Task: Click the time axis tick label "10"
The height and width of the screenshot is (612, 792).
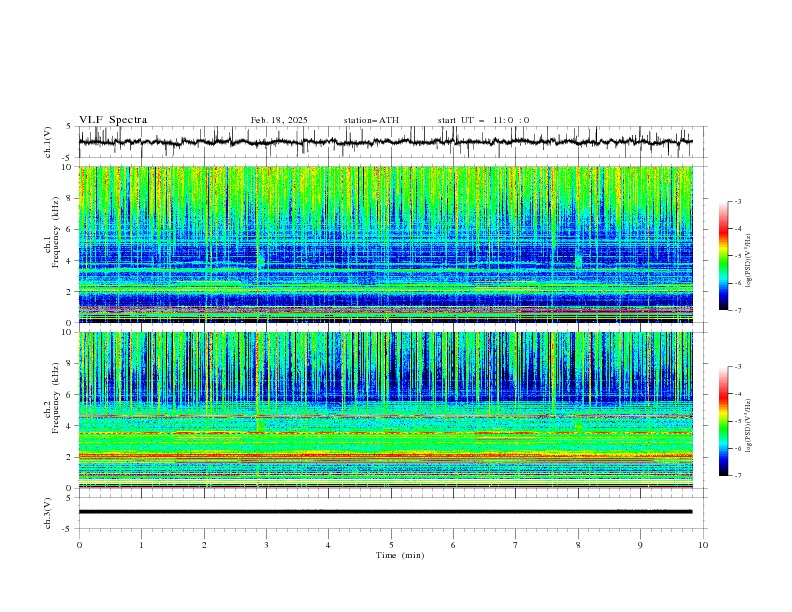Action: (703, 545)
